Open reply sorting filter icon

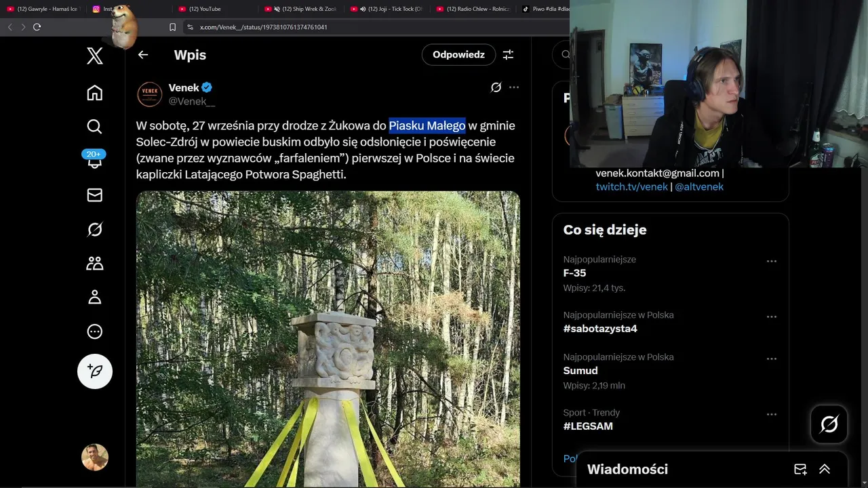508,55
